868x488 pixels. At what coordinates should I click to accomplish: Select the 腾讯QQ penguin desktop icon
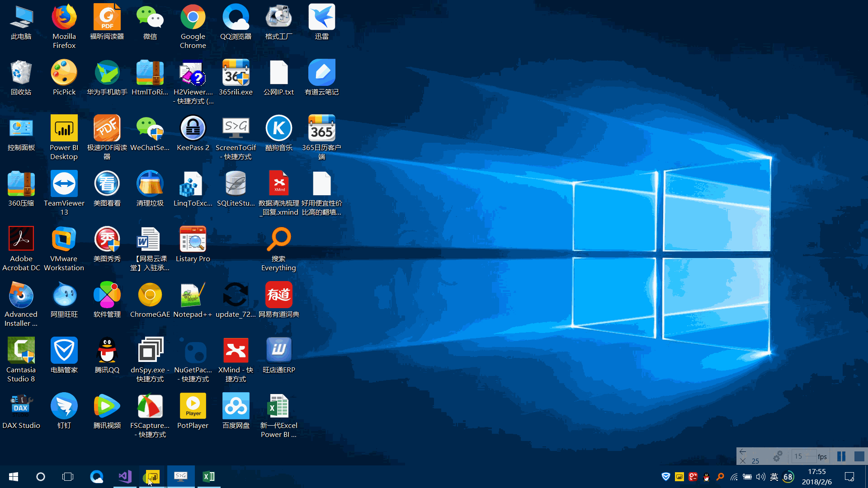(107, 355)
